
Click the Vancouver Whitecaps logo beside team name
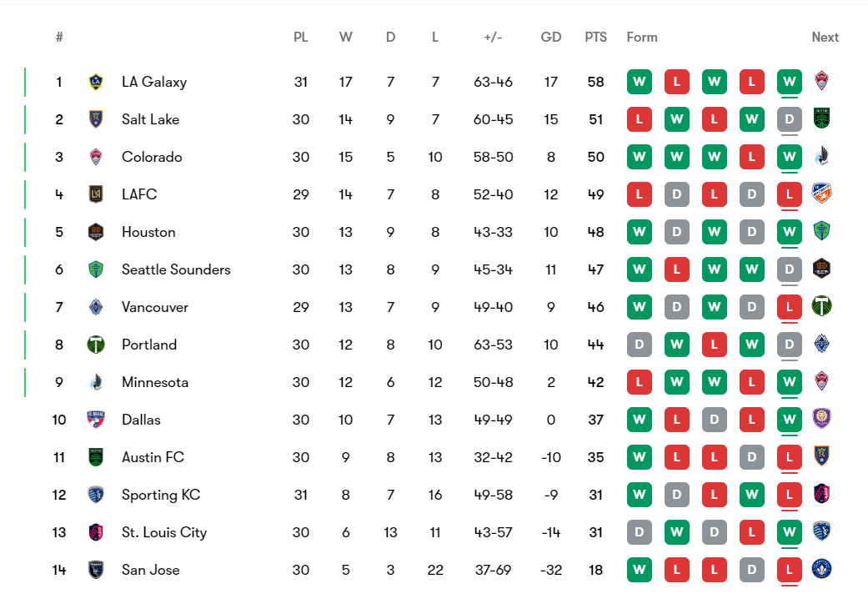(x=96, y=307)
